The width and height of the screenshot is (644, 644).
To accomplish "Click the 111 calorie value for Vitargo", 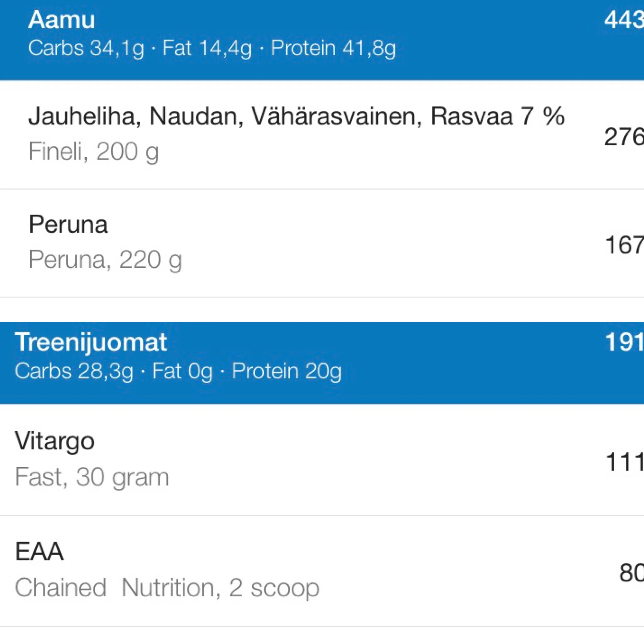I will pyautogui.click(x=624, y=462).
